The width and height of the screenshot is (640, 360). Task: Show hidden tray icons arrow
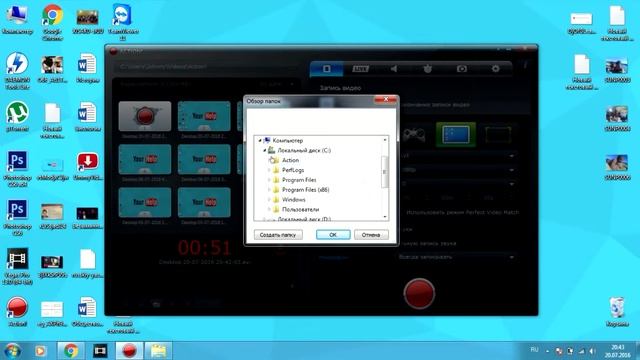547,351
